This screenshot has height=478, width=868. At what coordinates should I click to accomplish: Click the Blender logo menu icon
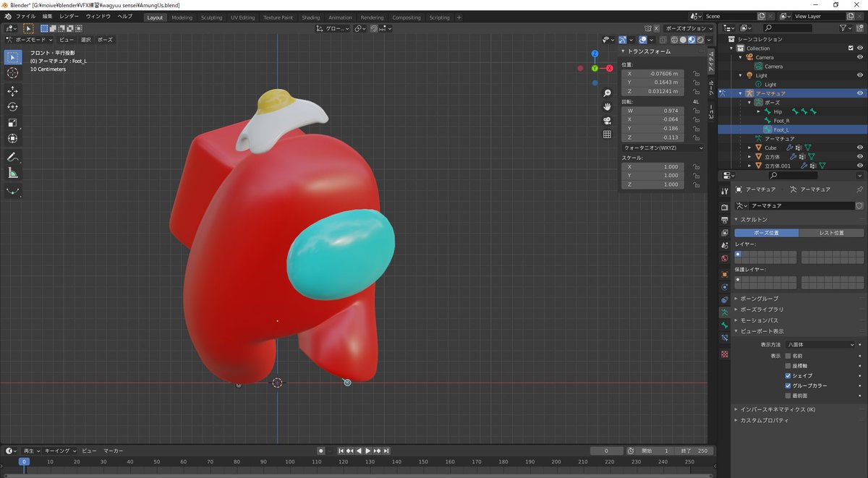[x=7, y=16]
